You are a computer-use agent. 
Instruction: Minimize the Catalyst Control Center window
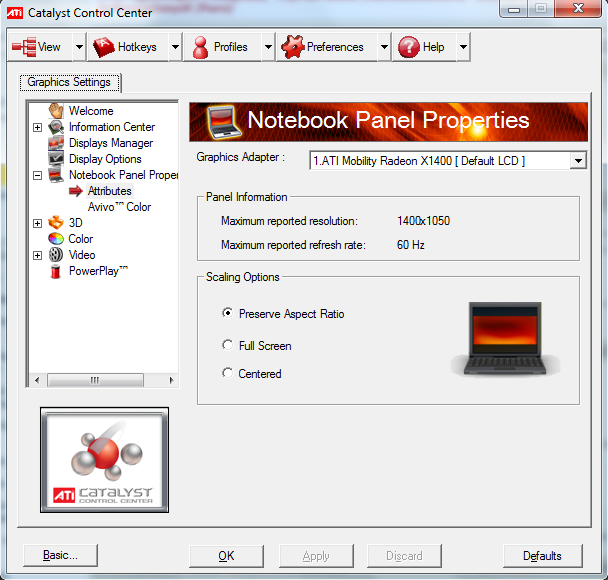coord(514,9)
